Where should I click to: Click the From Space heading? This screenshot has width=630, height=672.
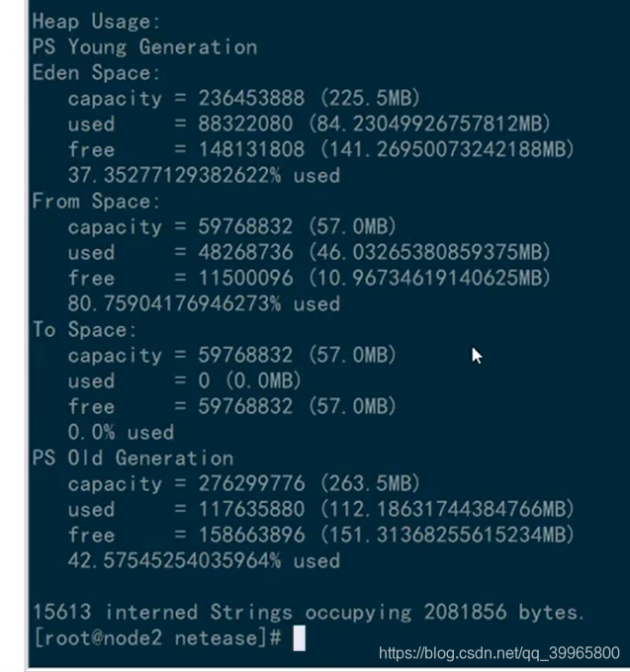[96, 201]
